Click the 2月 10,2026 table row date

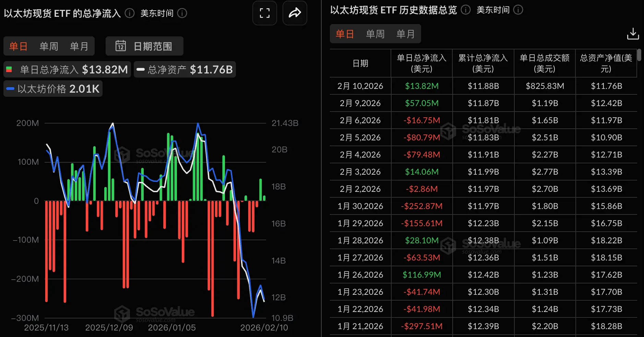(360, 86)
